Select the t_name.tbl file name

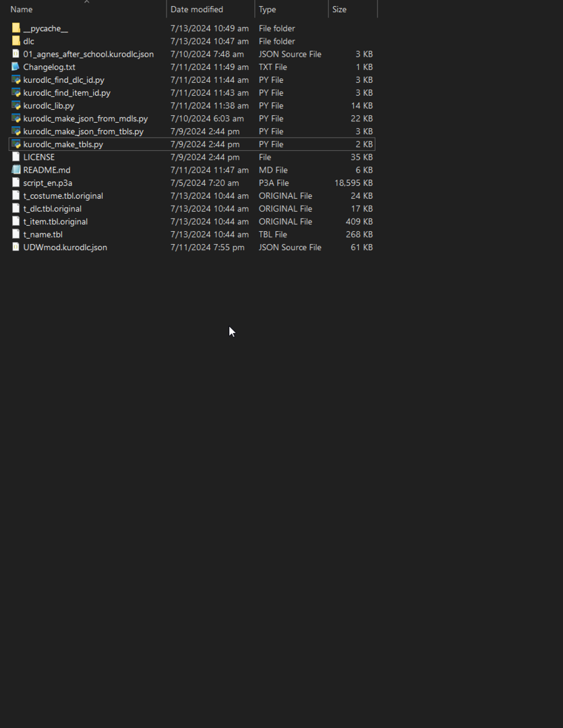tap(42, 235)
